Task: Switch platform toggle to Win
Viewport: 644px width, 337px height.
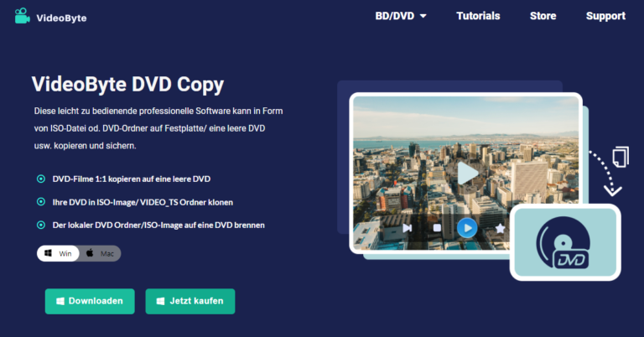Action: [58, 253]
